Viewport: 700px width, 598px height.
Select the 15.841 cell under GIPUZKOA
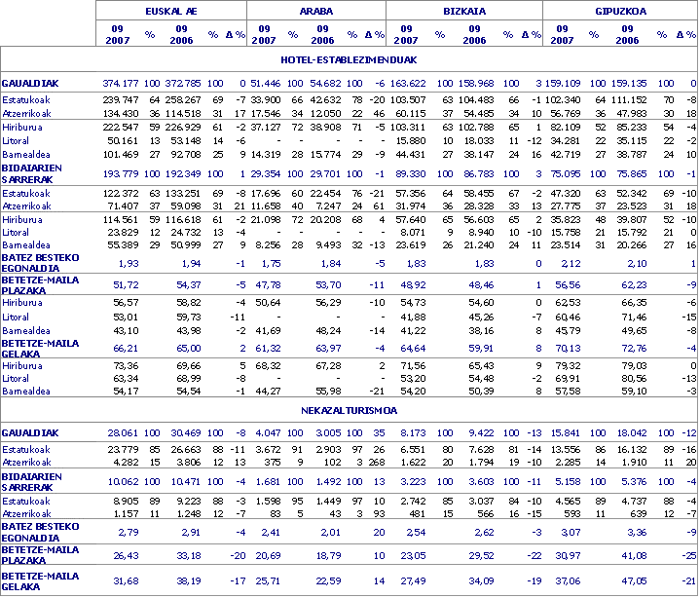coord(565,432)
